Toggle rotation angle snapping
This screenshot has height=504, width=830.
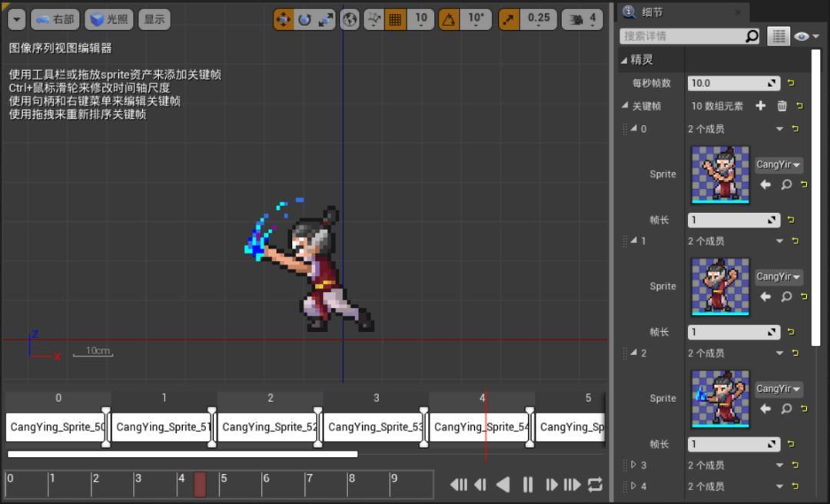[x=450, y=19]
